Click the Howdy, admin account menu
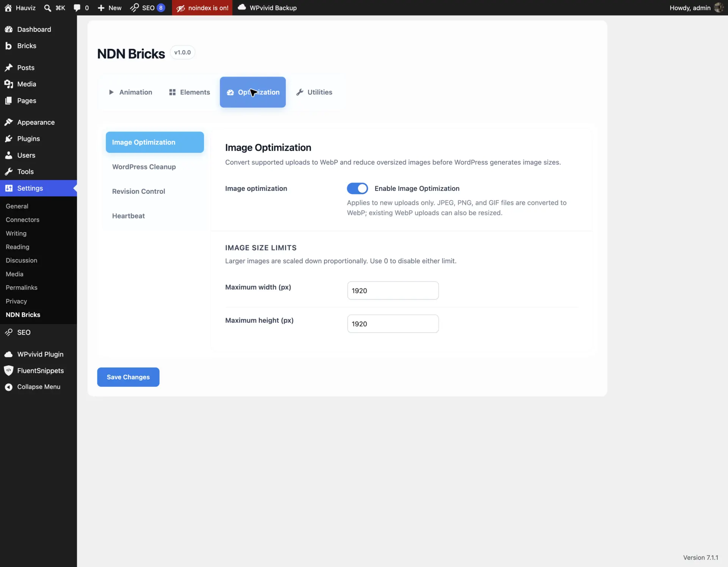 [x=696, y=8]
